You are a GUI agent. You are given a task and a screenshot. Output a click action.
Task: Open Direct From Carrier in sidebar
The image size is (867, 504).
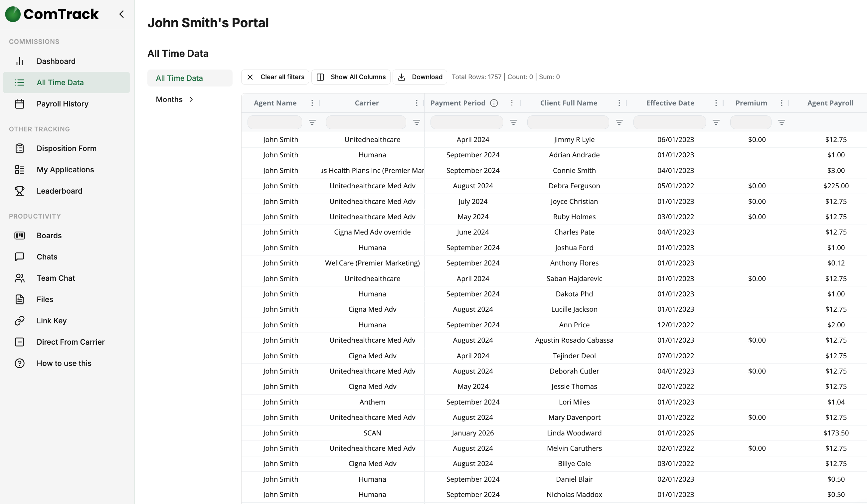67,342
